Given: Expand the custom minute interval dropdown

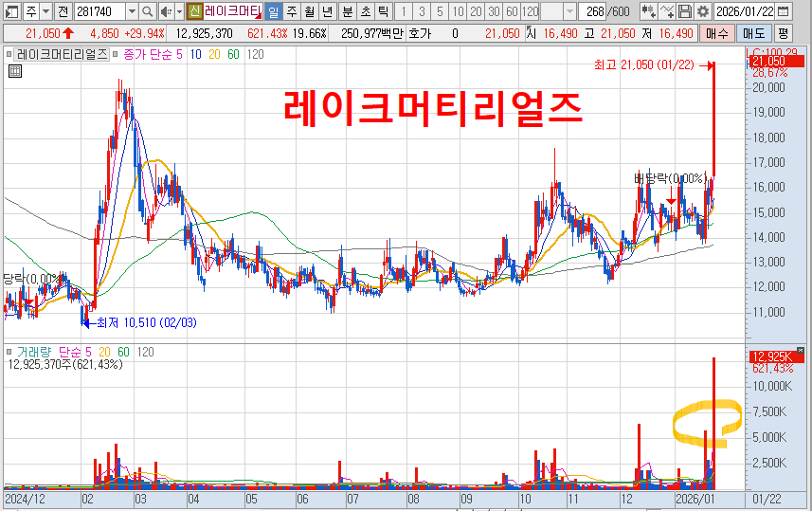Looking at the screenshot, I should click(x=569, y=10).
